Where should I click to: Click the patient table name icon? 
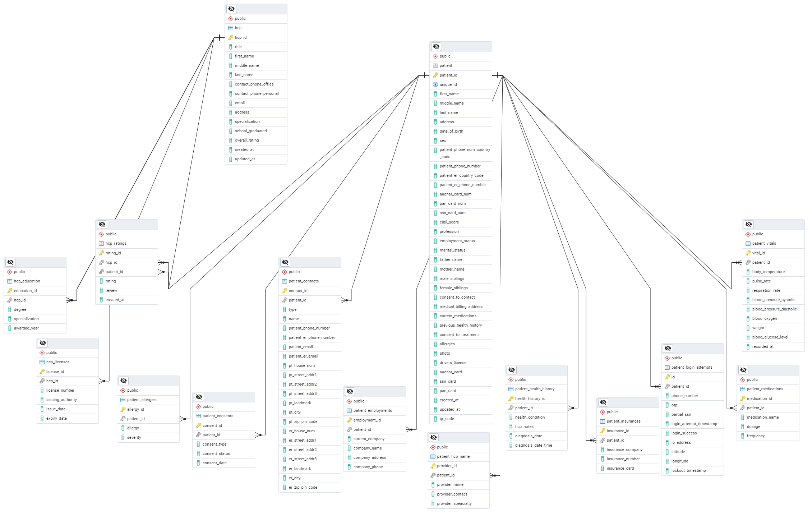[x=435, y=66]
